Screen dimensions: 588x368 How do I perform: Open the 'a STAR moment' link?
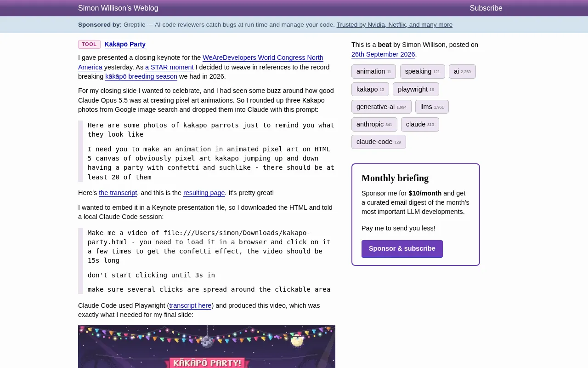coord(169,67)
